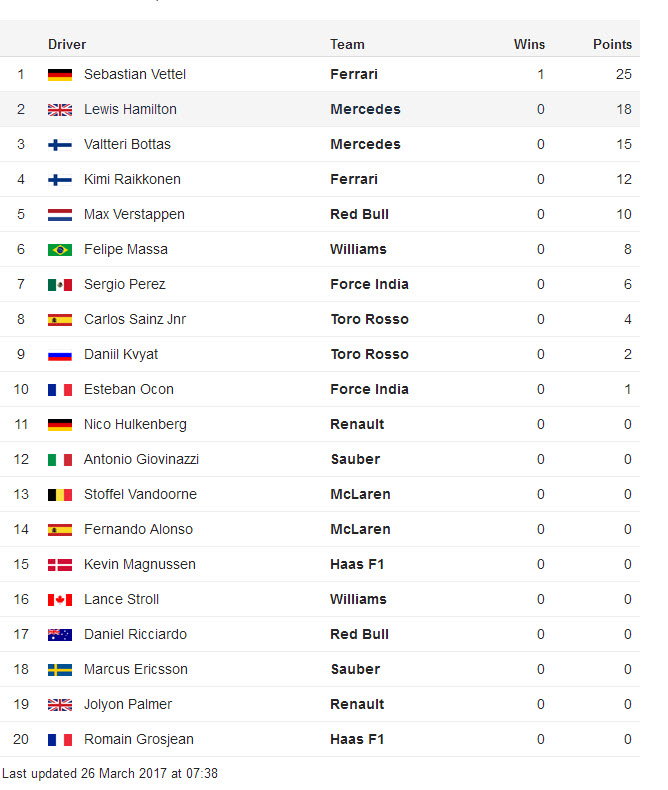Click the Dutch flag beside Max Verstappen
The image size is (668, 790).
(x=59, y=215)
